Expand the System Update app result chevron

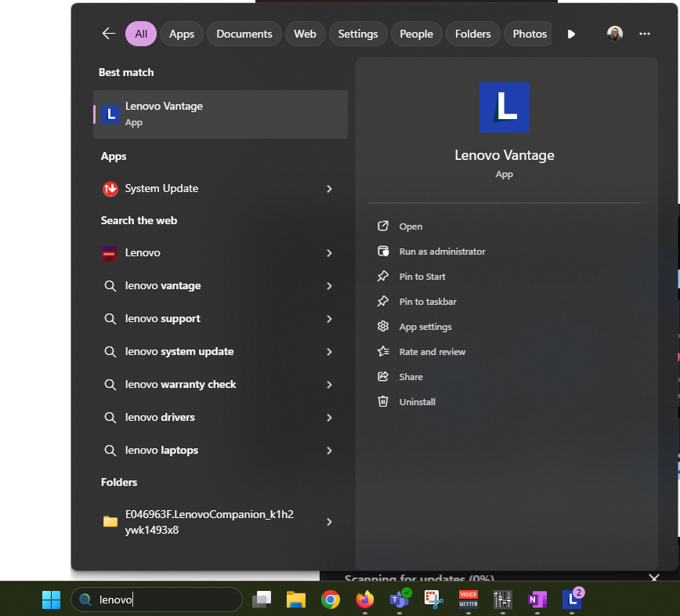tap(329, 189)
